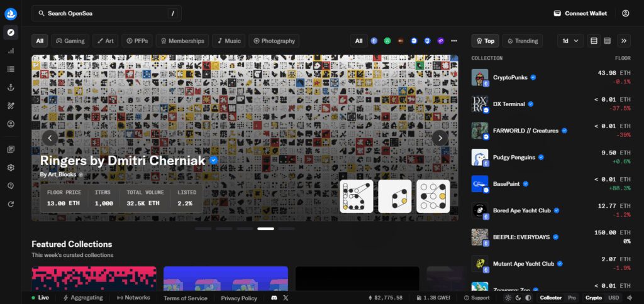Go to next carousel slide arrow

click(440, 138)
